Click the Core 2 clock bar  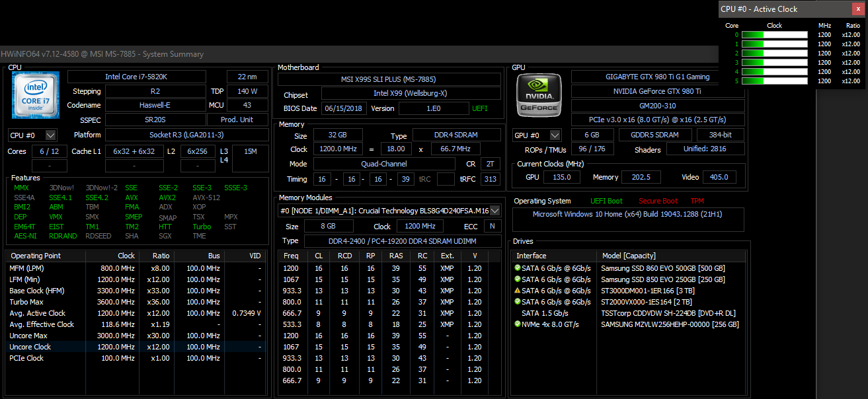click(774, 54)
